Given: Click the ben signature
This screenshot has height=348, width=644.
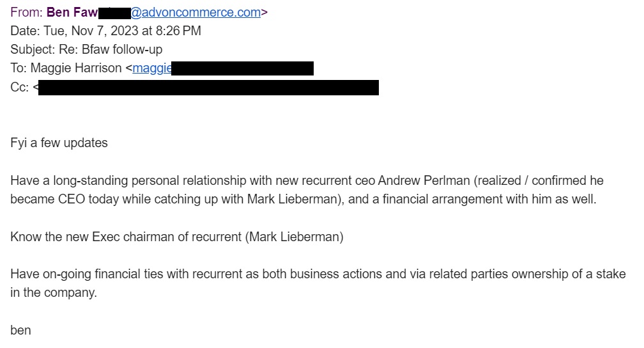Looking at the screenshot, I should coord(20,330).
